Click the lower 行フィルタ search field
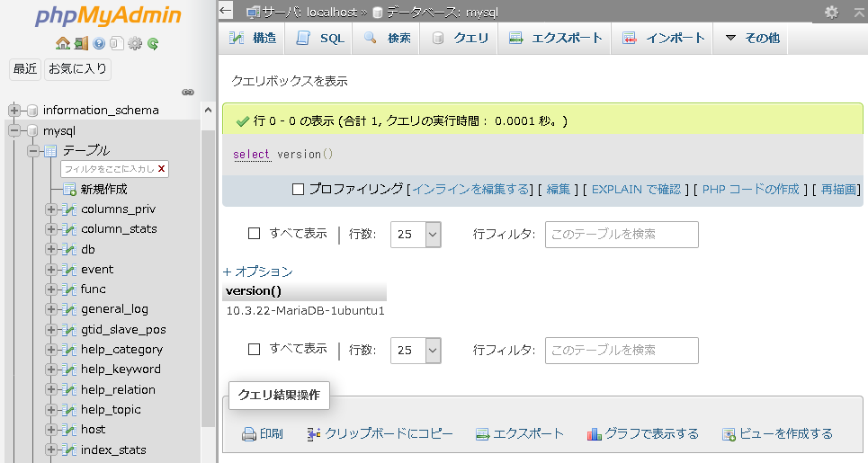This screenshot has width=868, height=463. 622,351
